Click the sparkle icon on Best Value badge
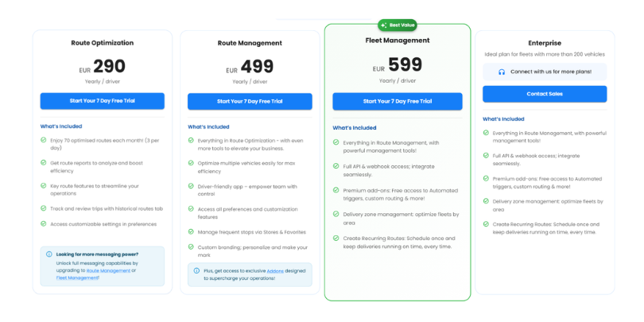 384,25
